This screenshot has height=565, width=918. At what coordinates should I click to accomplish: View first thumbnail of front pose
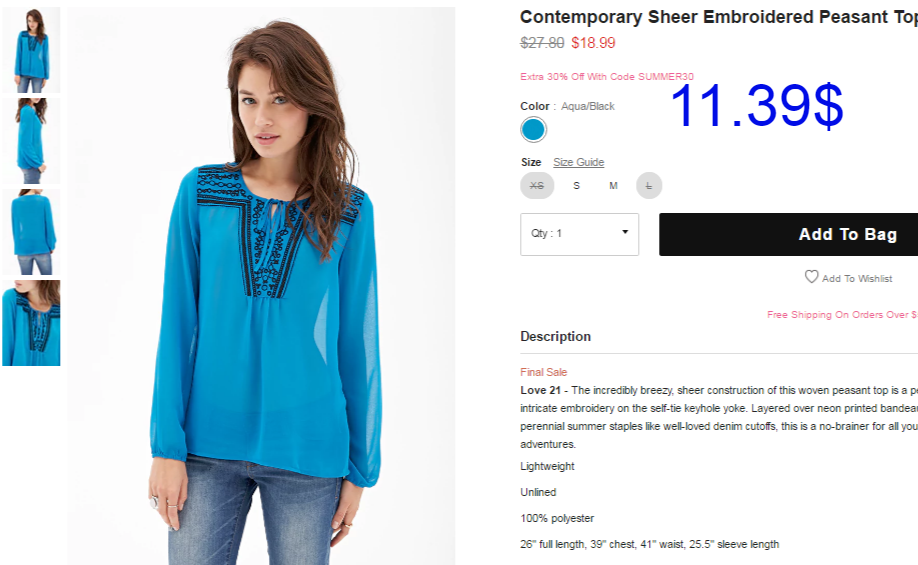tap(31, 50)
